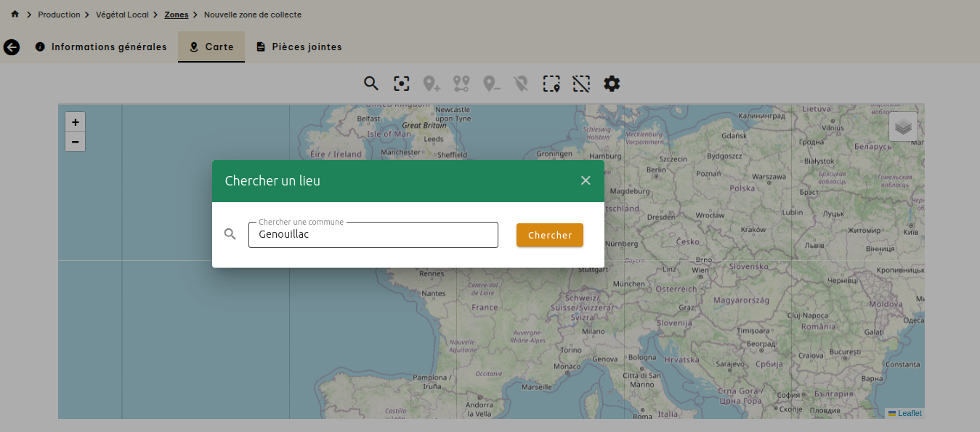Choose the select-area-with-pin tool
Image resolution: width=980 pixels, height=432 pixels.
point(551,84)
